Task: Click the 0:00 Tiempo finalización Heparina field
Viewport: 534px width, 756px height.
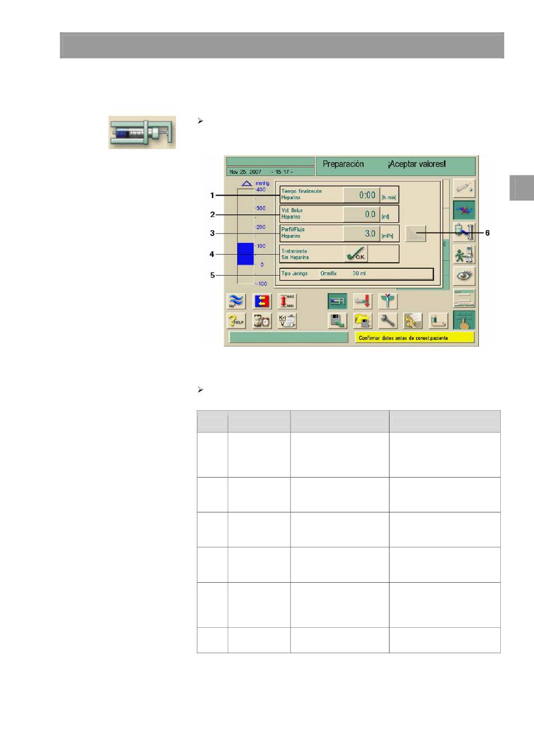Action: (x=361, y=195)
